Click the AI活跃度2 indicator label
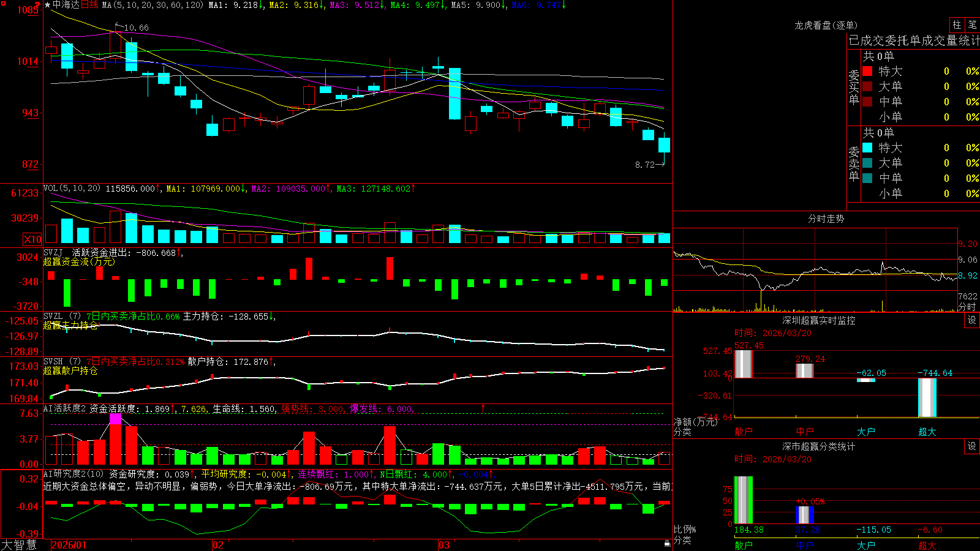980x551 pixels. tap(65, 408)
